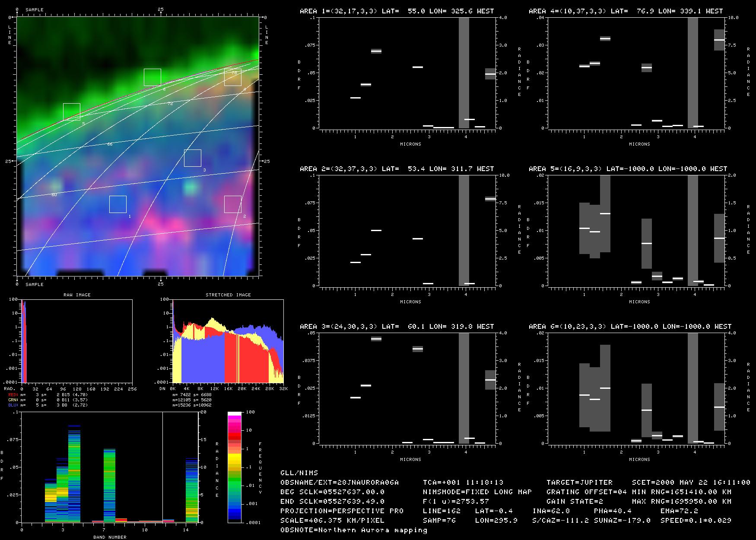
Task: Click 'OBSNAME/EXT=28JNAURORA06A' text
Action: tap(340, 483)
